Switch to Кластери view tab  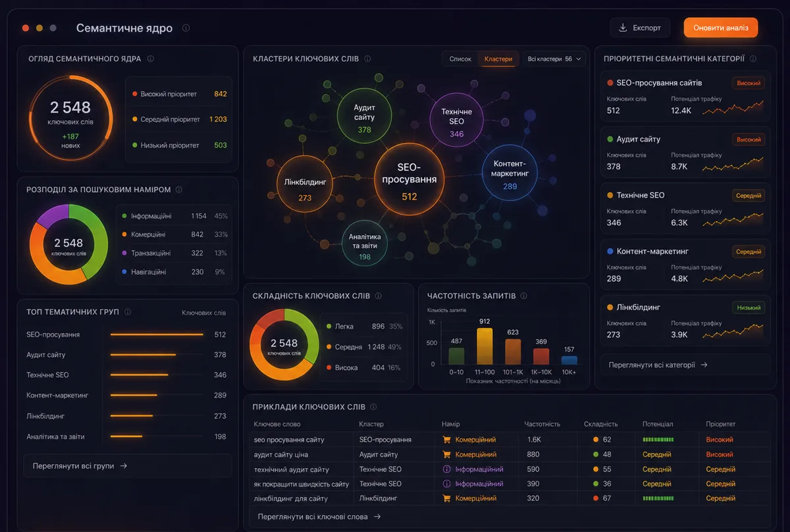pyautogui.click(x=498, y=59)
